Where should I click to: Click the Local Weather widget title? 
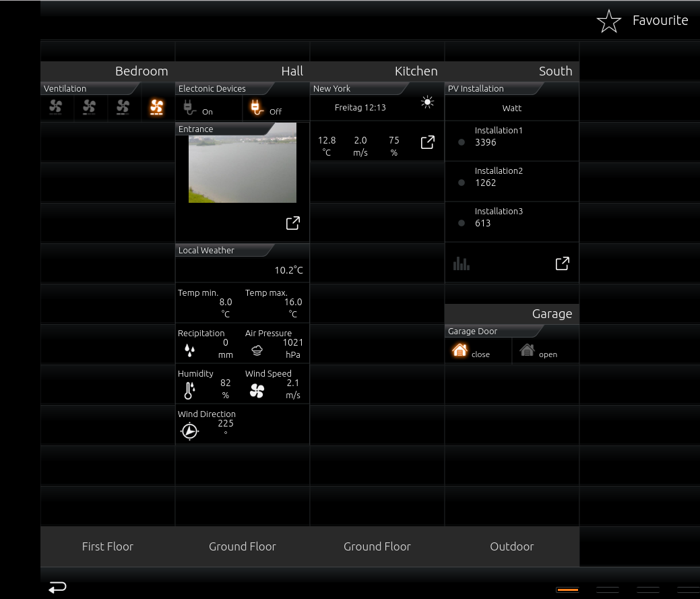pyautogui.click(x=206, y=251)
